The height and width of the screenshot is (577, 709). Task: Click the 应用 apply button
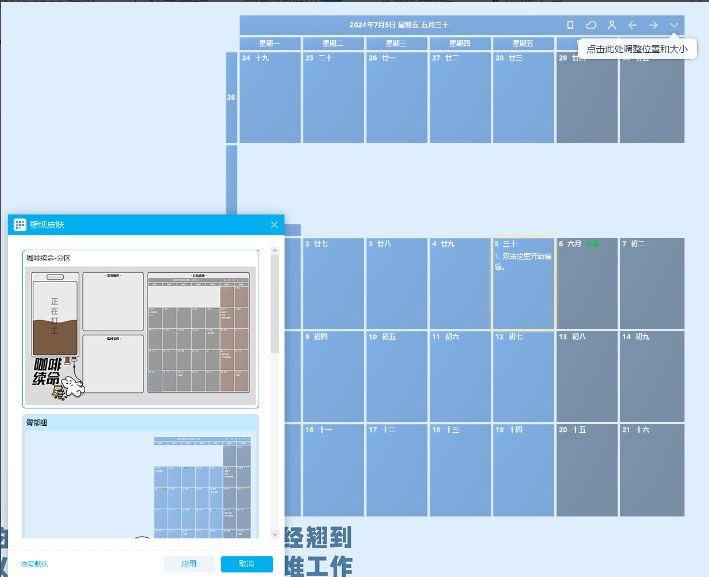click(x=189, y=564)
